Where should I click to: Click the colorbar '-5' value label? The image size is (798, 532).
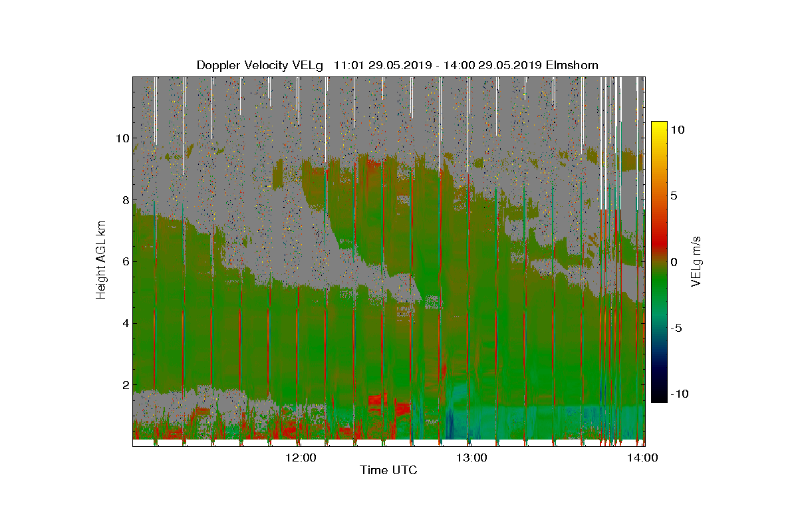(676, 328)
